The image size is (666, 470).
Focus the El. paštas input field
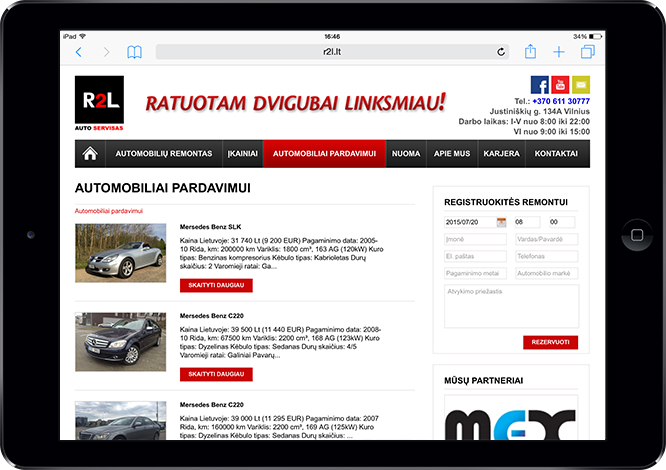click(x=475, y=256)
